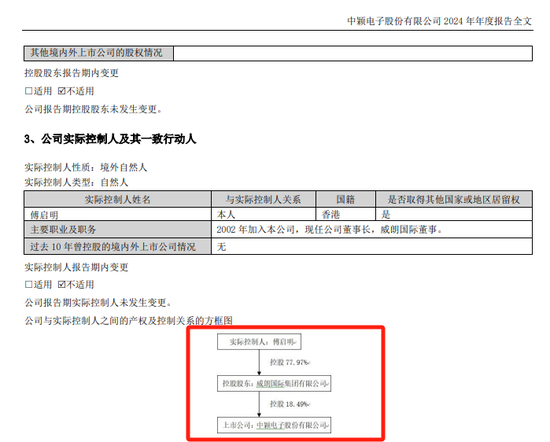This screenshot has height=442, width=550.
Task: Click the diagram box 控股股东:威朗国际集团有限公司
Action: (274, 383)
